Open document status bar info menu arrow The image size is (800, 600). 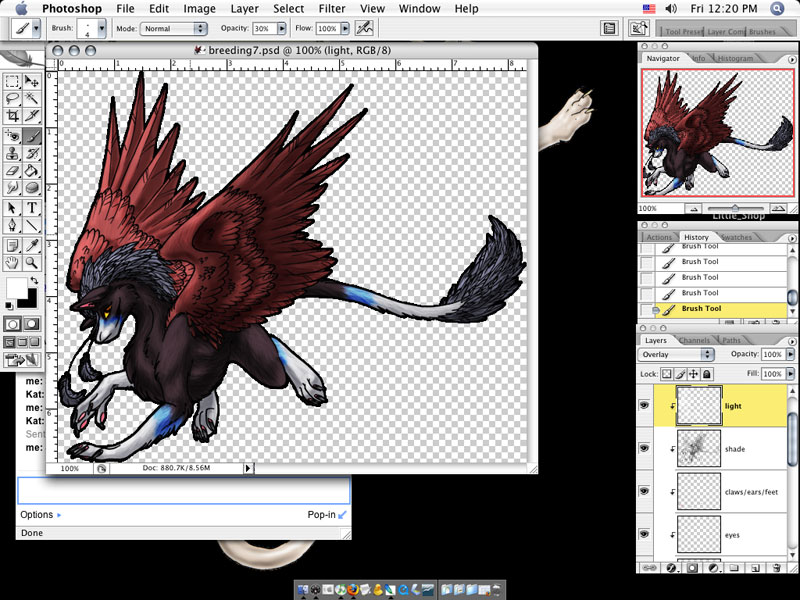pyautogui.click(x=248, y=468)
